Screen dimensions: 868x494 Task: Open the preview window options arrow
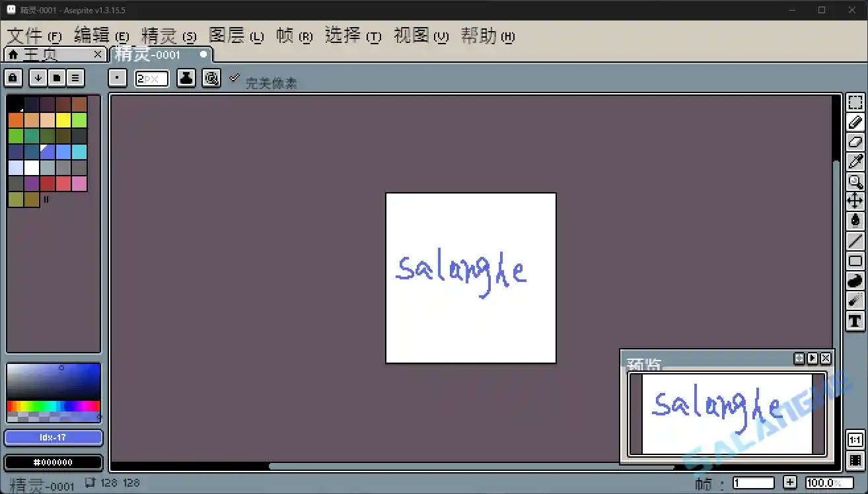[x=812, y=359]
